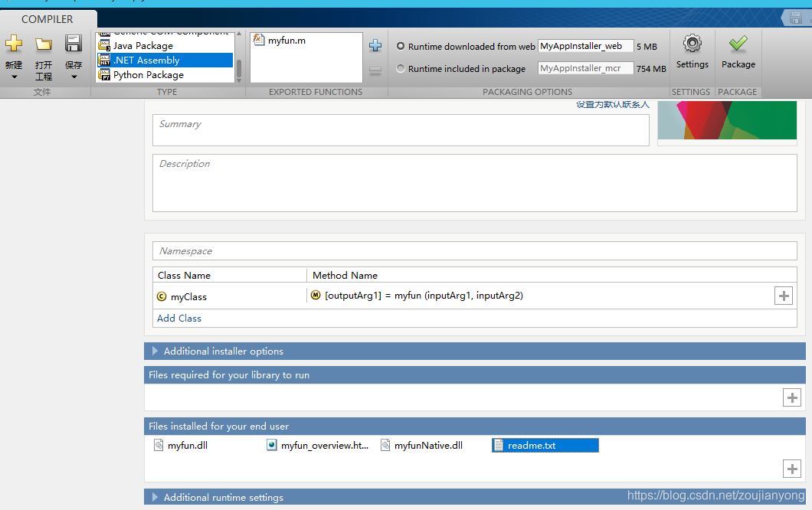Select Runtime included in package option
Screen dimensions: 812x510
tap(401, 69)
